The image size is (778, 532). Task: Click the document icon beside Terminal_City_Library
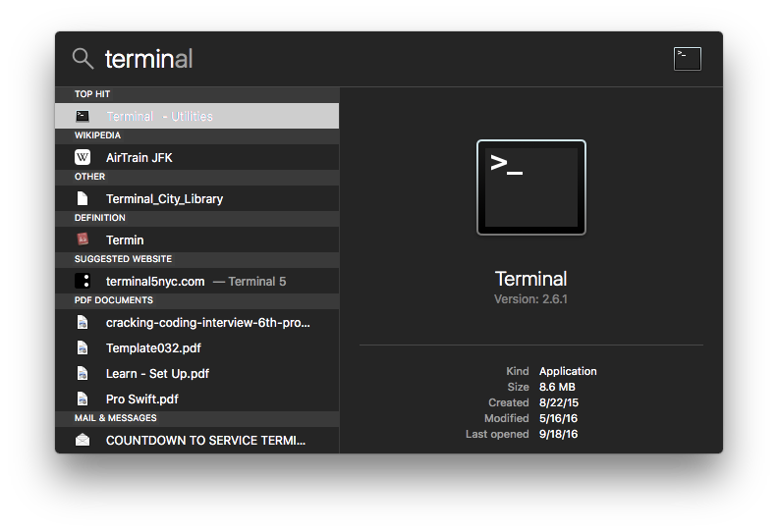click(83, 198)
